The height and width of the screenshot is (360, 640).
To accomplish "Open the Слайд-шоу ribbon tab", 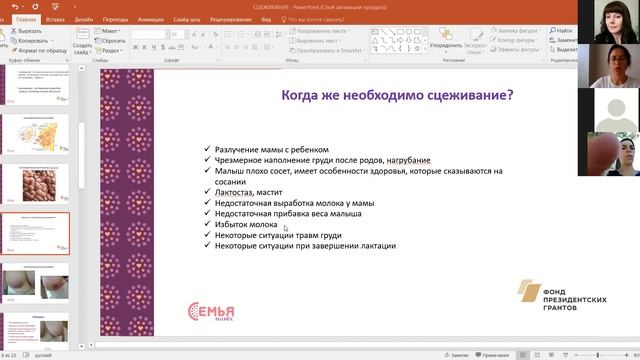I will [187, 19].
